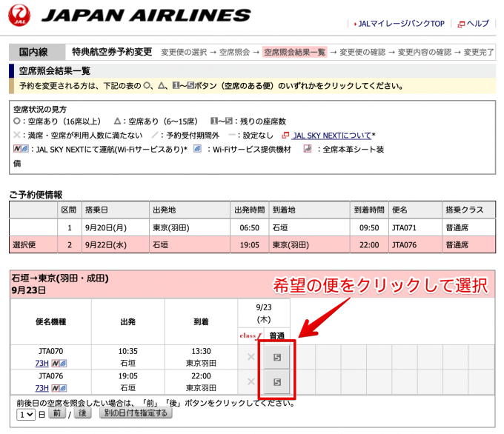
Task: Click class J sold-out X for JTA076
Action: point(251,381)
